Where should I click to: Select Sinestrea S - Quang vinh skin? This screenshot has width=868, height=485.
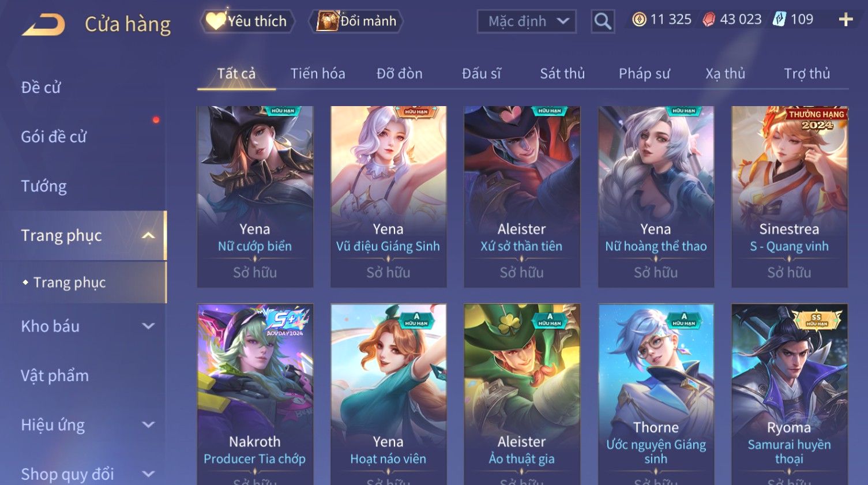(x=790, y=197)
